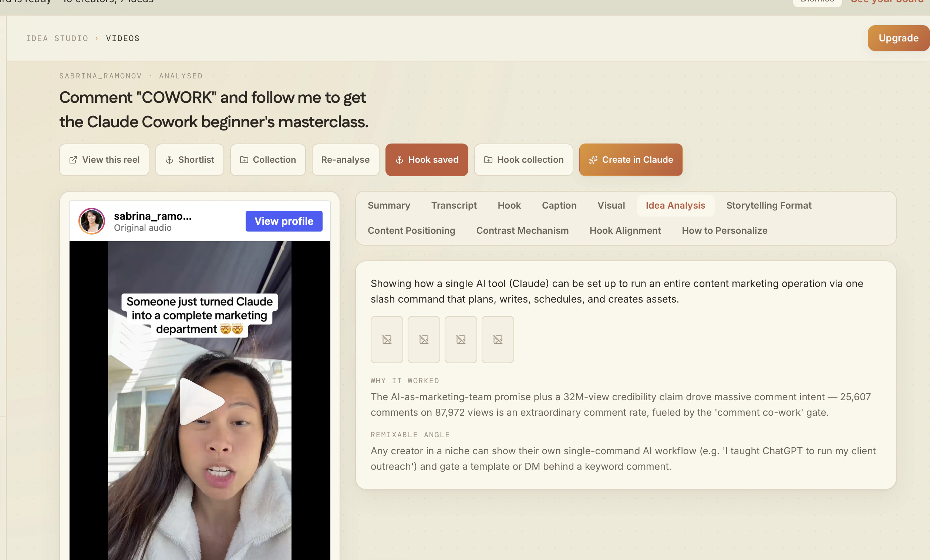Click the first broken image thumbnail

click(387, 340)
